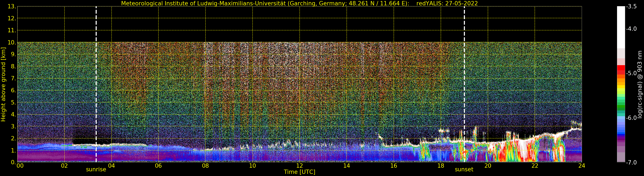Click colorbar tick label '-5.0'
This screenshot has width=644, height=176.
point(631,73)
